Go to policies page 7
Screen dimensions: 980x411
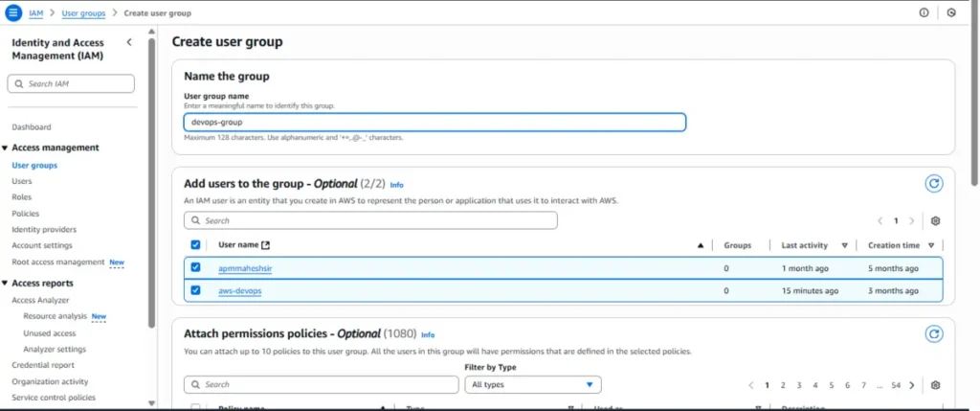[864, 385]
